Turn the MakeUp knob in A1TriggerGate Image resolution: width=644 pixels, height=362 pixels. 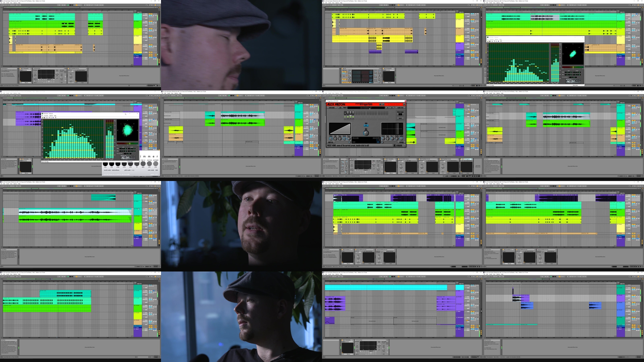(x=383, y=139)
